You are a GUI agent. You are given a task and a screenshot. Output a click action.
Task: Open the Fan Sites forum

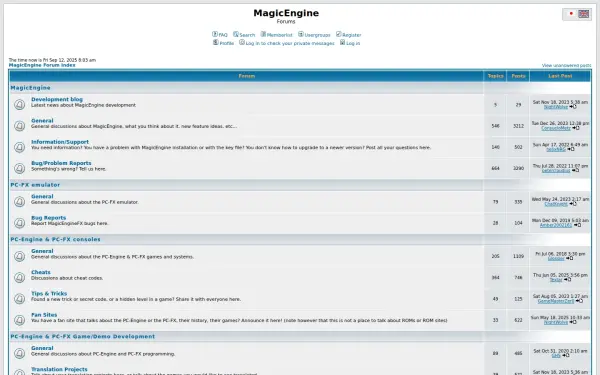(x=44, y=315)
